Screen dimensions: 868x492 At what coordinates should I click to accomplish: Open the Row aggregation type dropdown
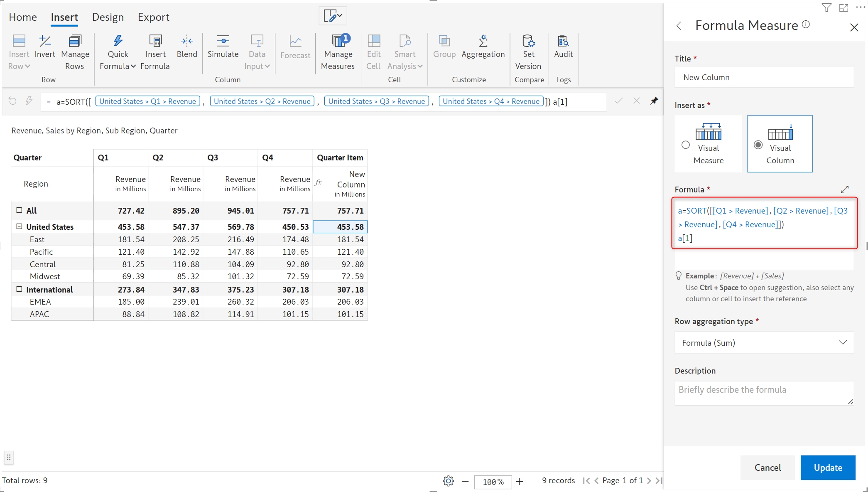[764, 343]
